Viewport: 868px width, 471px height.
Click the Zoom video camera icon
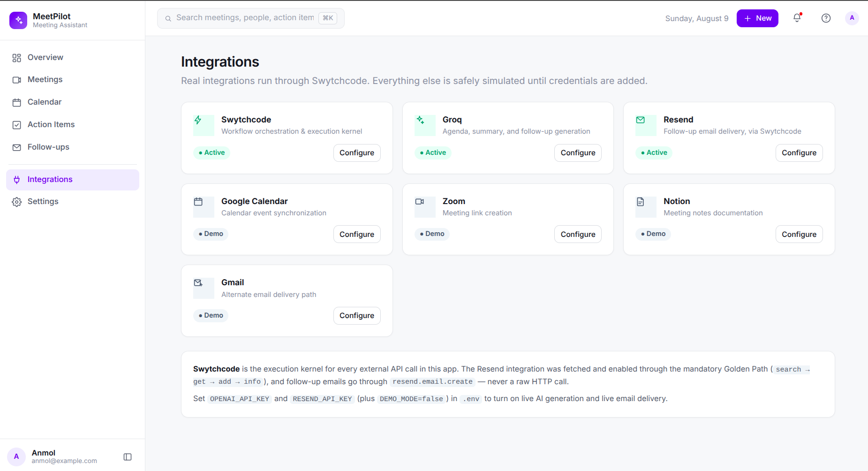[x=420, y=202]
